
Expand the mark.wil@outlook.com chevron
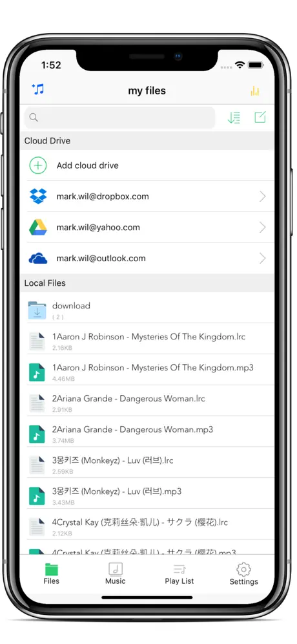click(263, 259)
